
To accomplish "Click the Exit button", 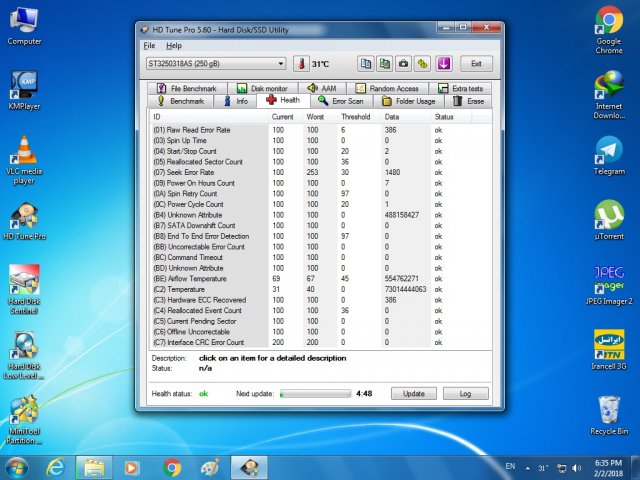I will pos(476,64).
